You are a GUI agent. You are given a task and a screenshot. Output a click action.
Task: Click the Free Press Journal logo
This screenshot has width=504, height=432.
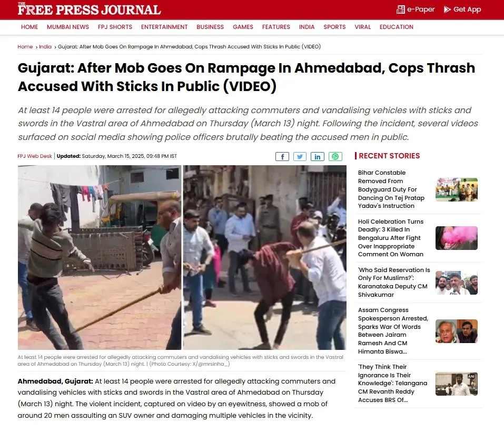coord(89,9)
